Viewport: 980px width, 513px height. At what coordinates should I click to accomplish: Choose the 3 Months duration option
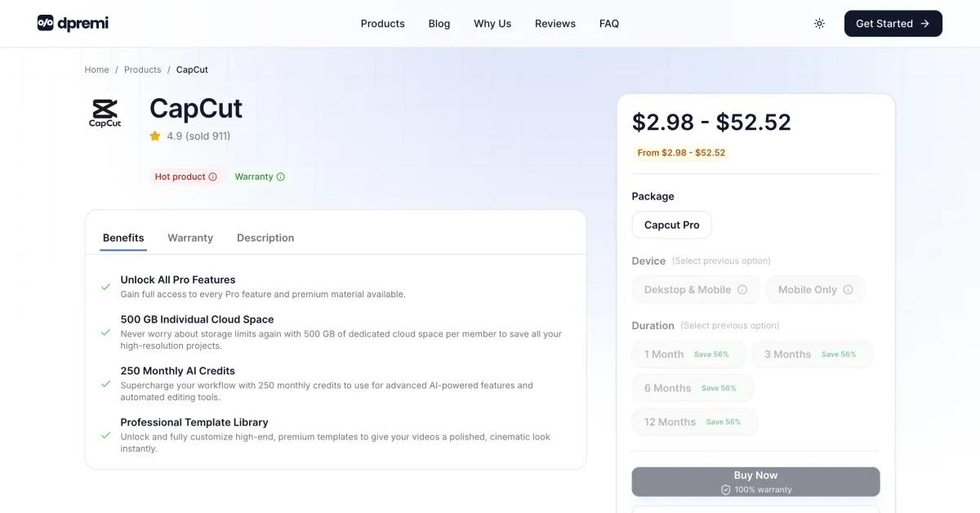[x=812, y=354]
